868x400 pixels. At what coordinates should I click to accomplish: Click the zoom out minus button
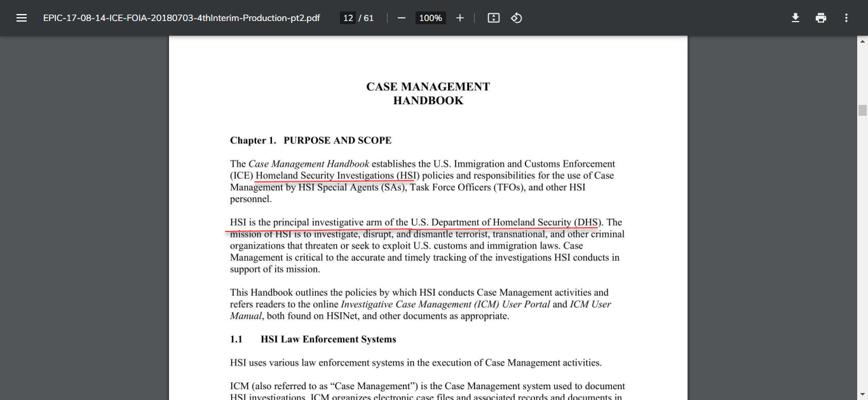click(x=402, y=18)
